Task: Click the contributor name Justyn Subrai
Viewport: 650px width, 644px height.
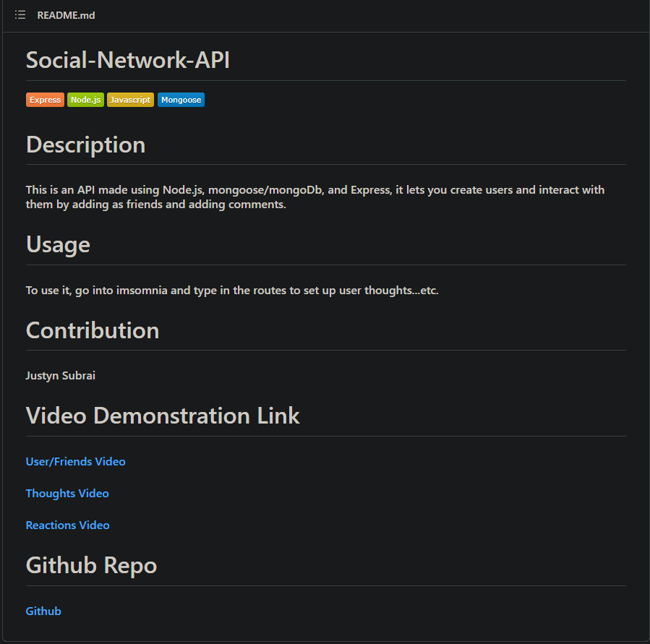Action: [61, 375]
